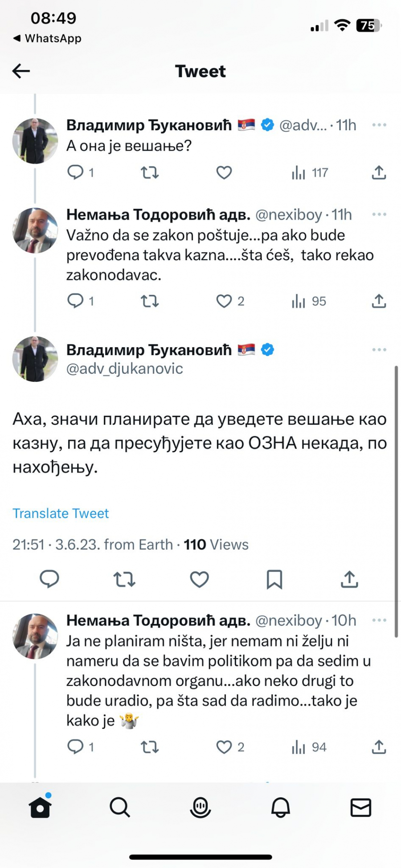
Task: Open the Spaces microphone tab
Action: (x=200, y=807)
